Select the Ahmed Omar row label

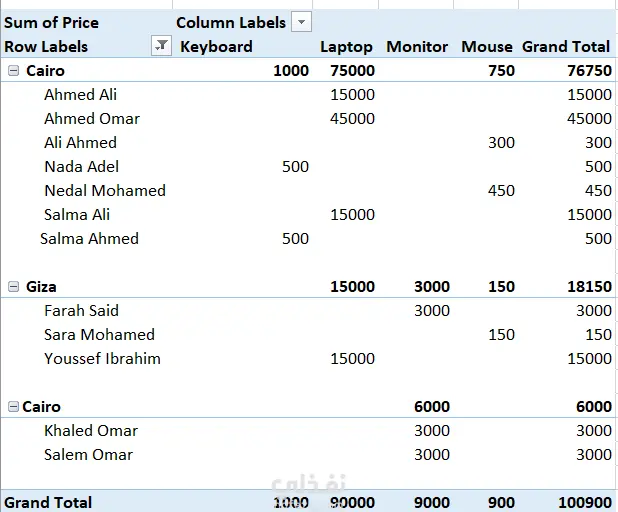point(92,119)
